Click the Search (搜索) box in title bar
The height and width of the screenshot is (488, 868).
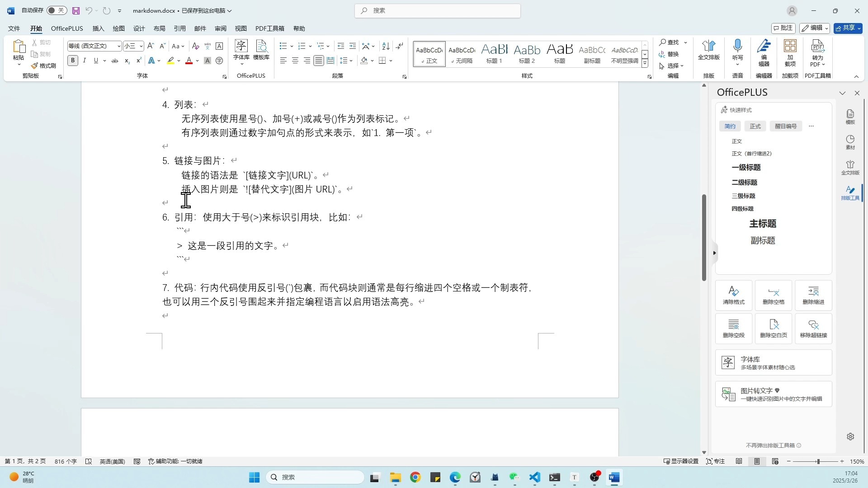[x=437, y=10]
